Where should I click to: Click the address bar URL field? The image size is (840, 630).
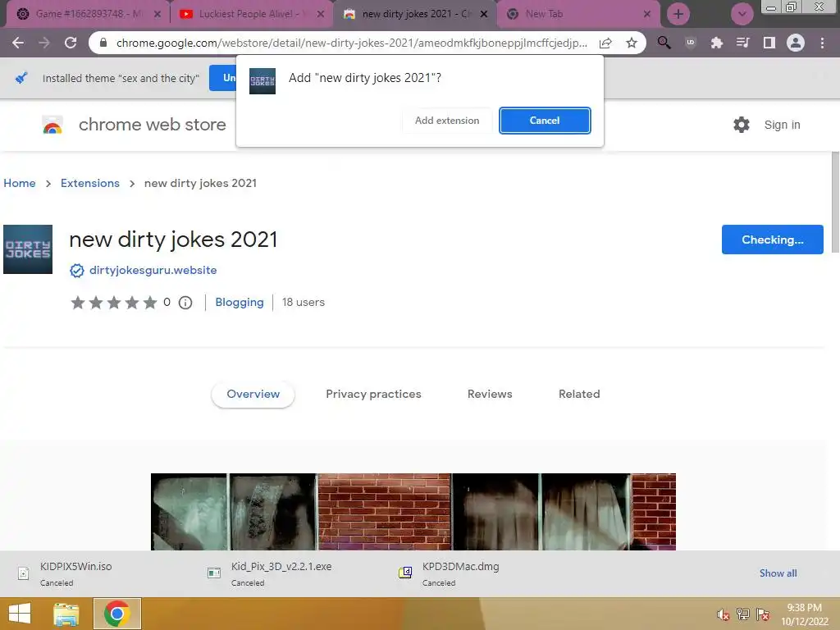pos(351,43)
